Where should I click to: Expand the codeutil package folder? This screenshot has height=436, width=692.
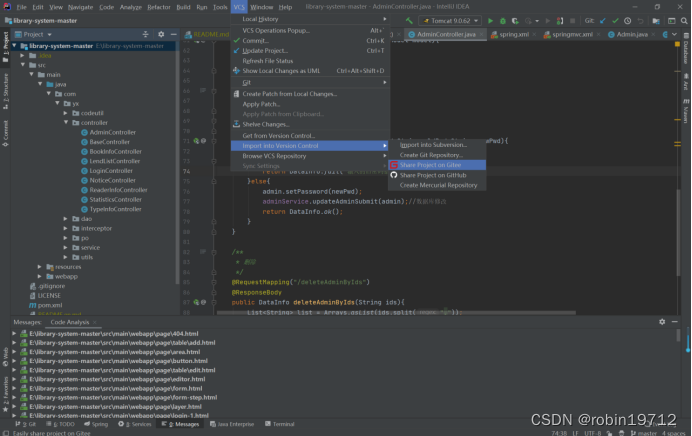pos(66,113)
